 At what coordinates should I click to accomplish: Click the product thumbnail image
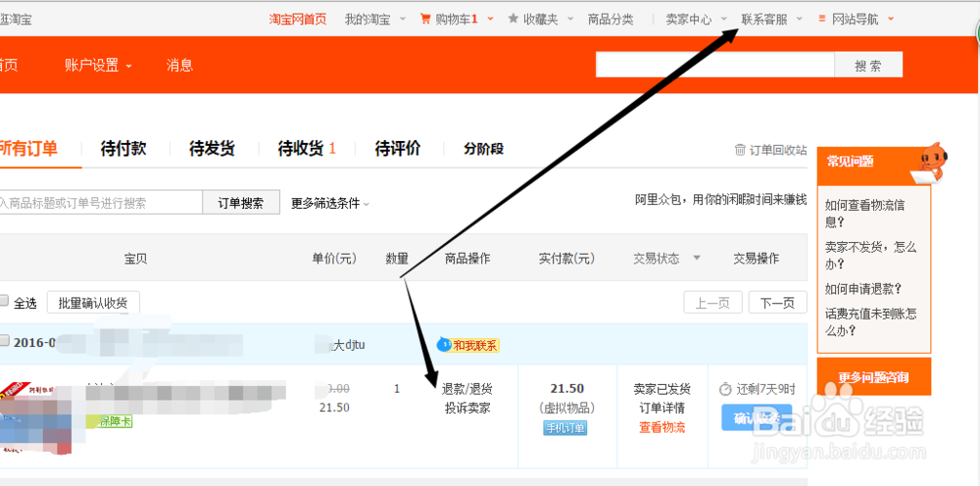(34, 418)
